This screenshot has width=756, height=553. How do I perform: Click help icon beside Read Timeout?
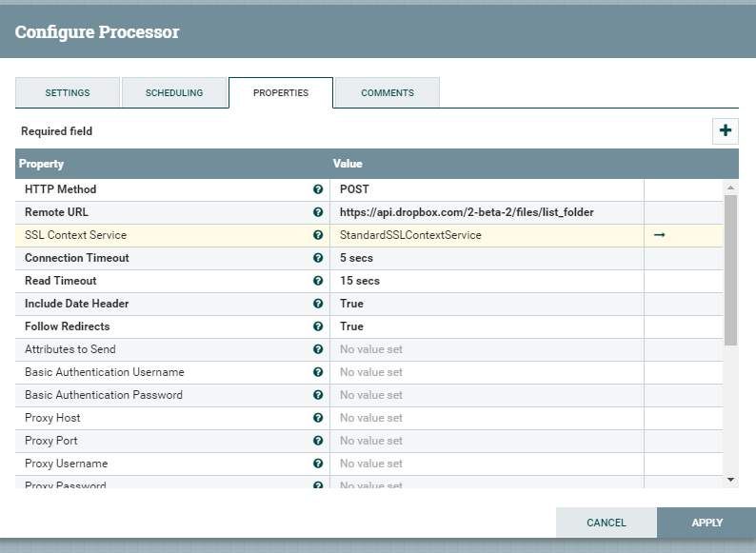click(318, 281)
